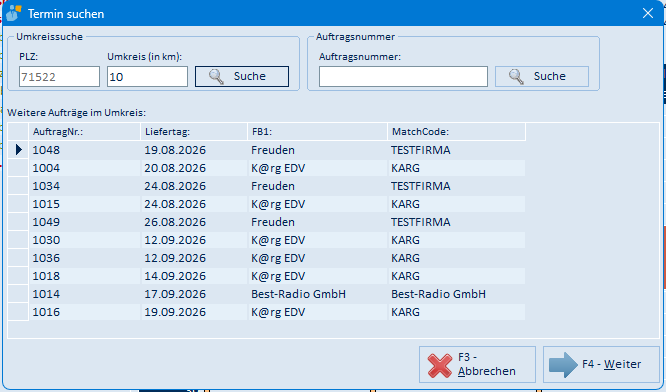
Task: Sort by AuftragNr. column header
Action: click(x=85, y=132)
